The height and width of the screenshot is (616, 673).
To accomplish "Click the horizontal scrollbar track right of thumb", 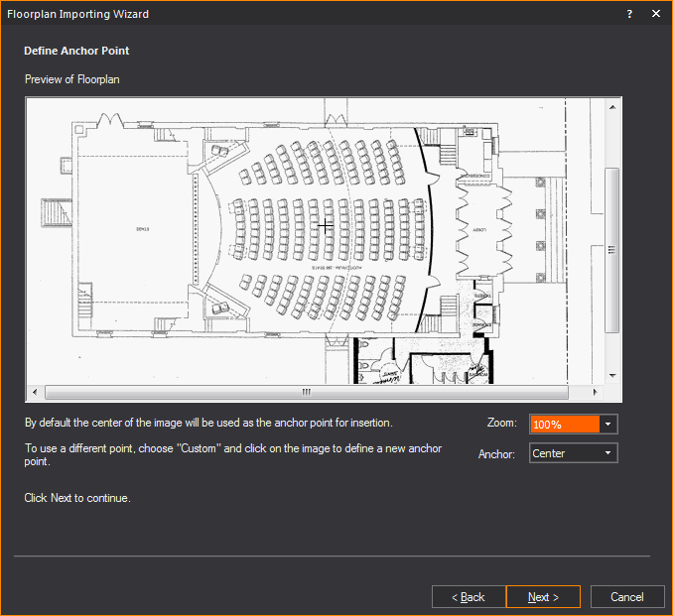I will tap(576, 391).
